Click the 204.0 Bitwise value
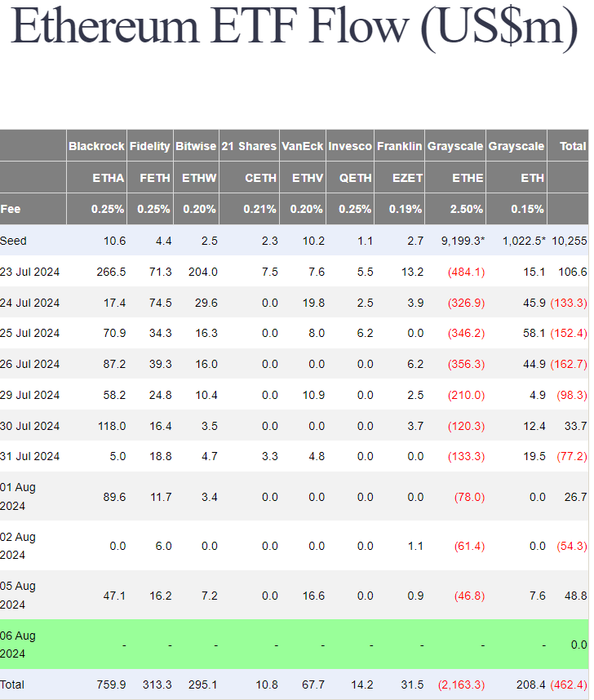 pyautogui.click(x=203, y=272)
